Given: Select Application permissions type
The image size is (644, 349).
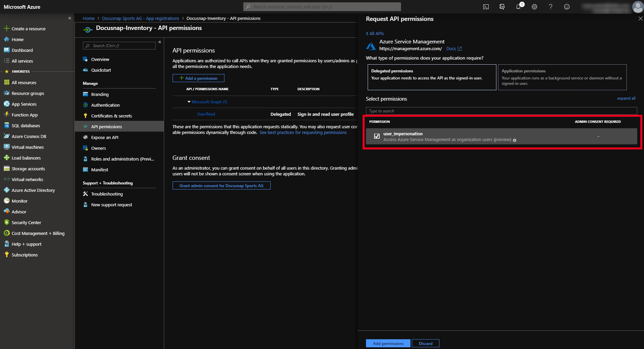Looking at the screenshot, I should (x=562, y=77).
